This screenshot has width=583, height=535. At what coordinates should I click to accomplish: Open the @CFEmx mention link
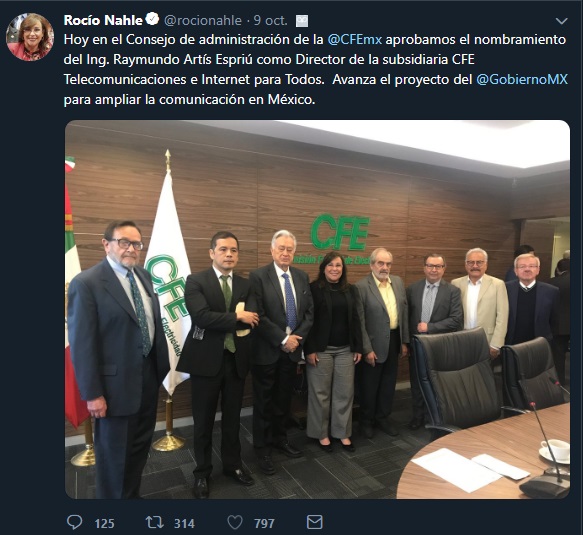(x=354, y=39)
